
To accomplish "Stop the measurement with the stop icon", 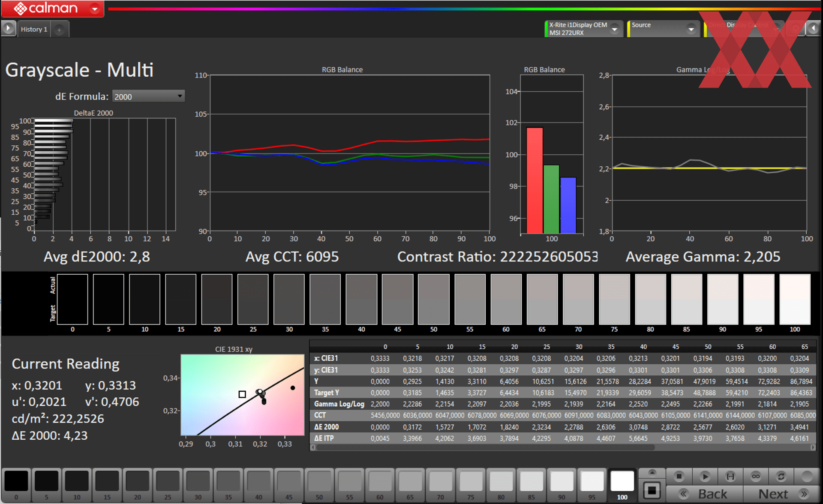I will click(x=679, y=476).
